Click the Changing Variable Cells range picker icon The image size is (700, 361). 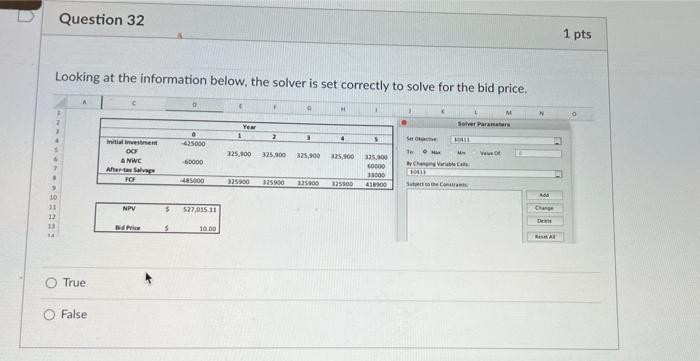click(x=558, y=174)
